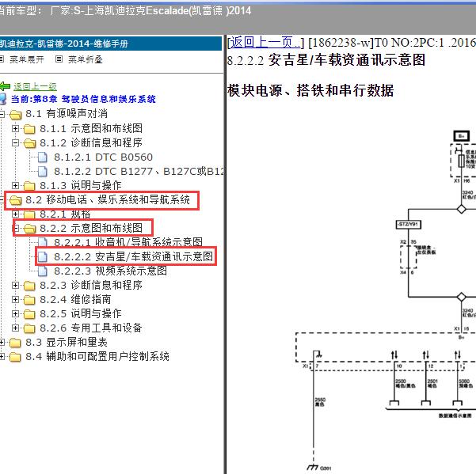476x474 pixels.
Task: Expand the 8.2.4 维修指南 folder
Action: [x=15, y=300]
